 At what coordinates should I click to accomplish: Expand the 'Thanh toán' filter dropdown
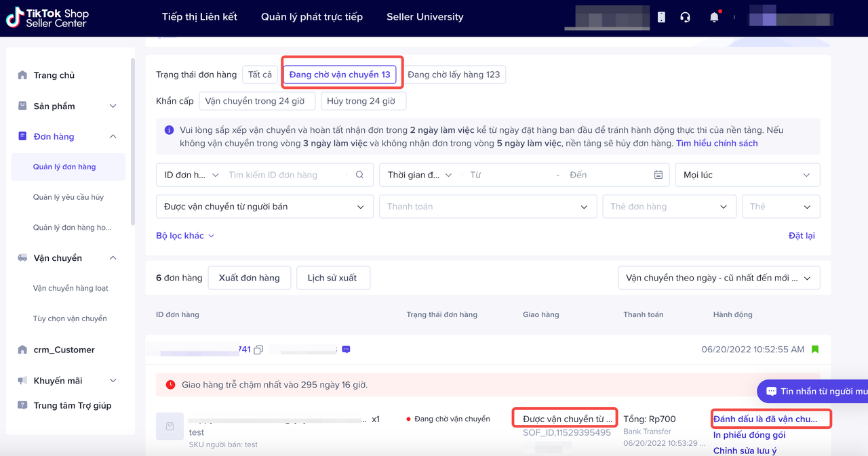[x=487, y=207]
